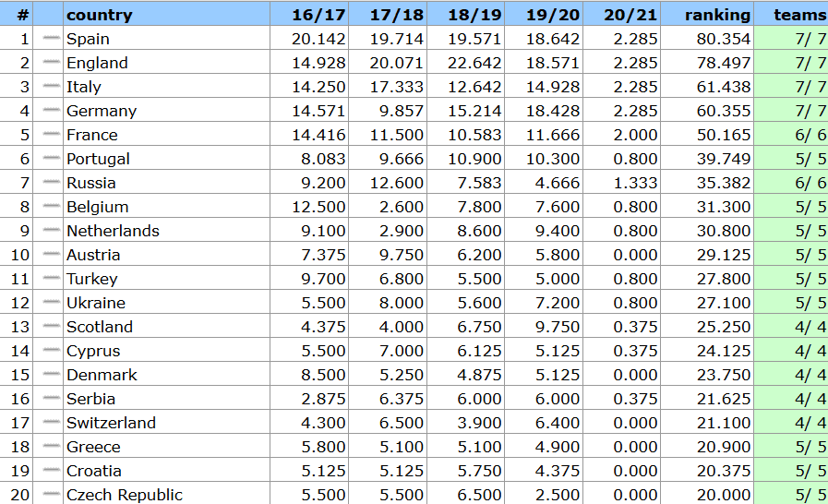828x504 pixels.
Task: Select Czech Republic in the country list
Action: [124, 495]
